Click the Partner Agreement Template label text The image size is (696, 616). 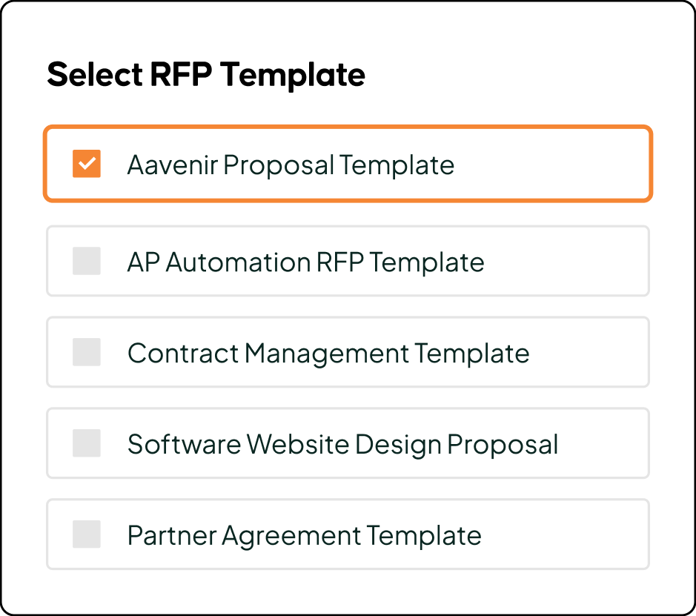pos(305,534)
